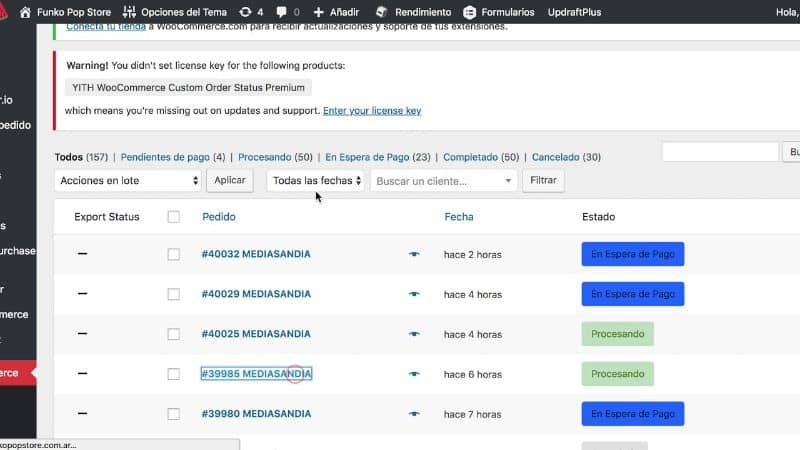Image resolution: width=800 pixels, height=450 pixels.
Task: Click En Espera de Pago status of #40029
Action: (x=633, y=294)
